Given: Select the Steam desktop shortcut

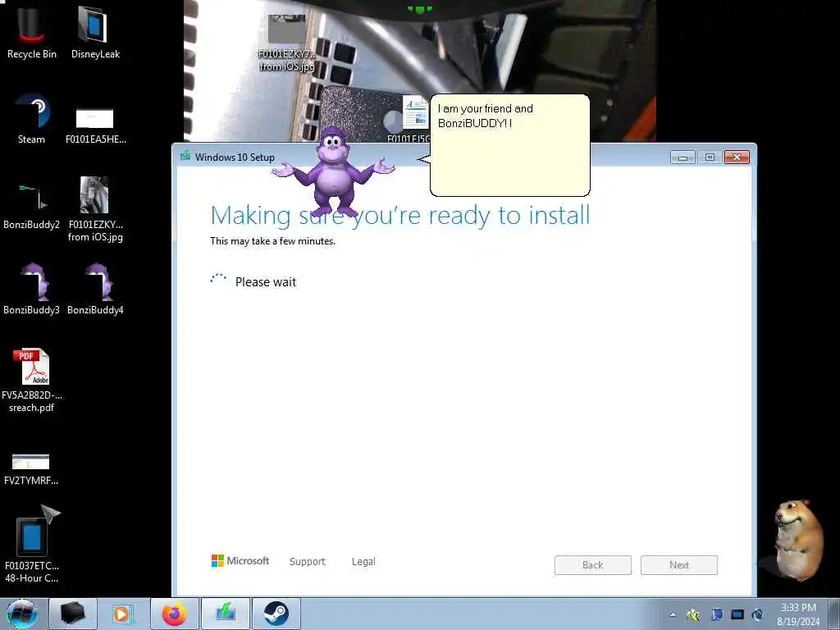Looking at the screenshot, I should [31, 119].
